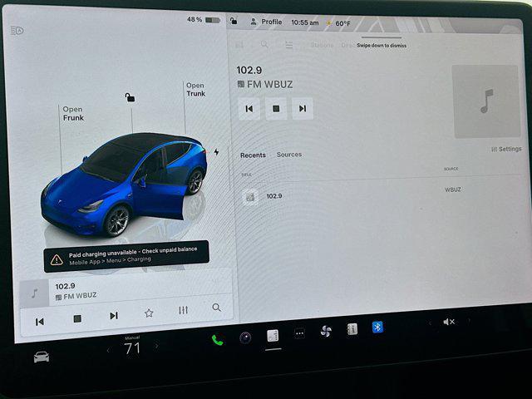Tap the blue Tesla car image

click(x=124, y=185)
